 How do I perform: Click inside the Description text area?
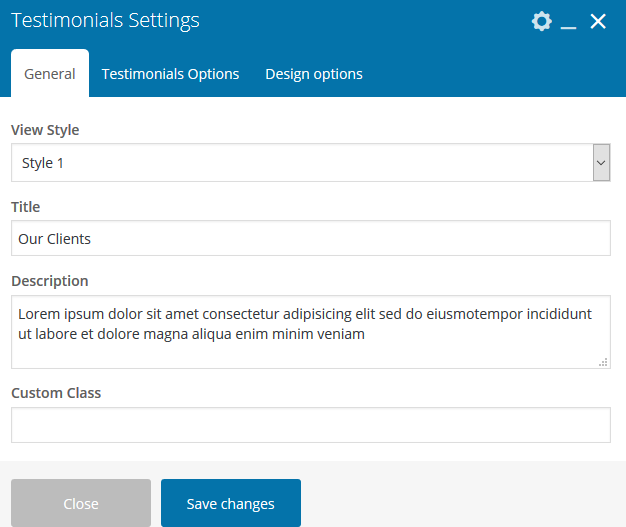(x=310, y=331)
